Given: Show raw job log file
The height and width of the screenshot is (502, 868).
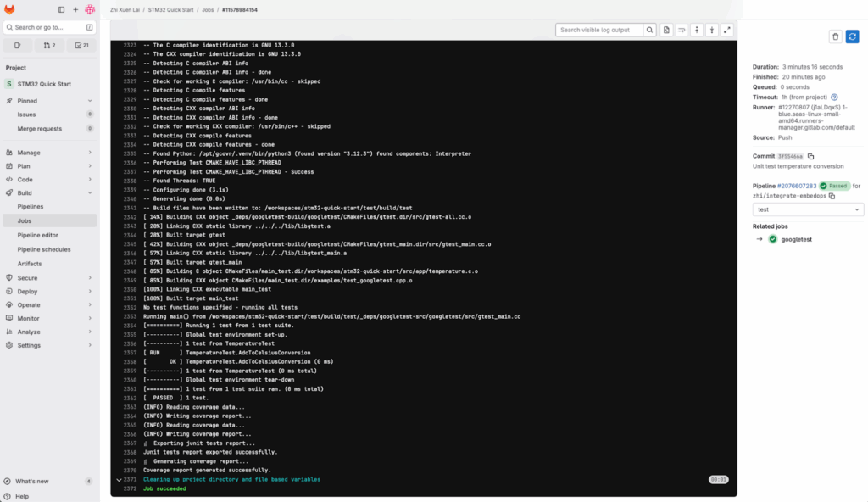Looking at the screenshot, I should tap(666, 30).
